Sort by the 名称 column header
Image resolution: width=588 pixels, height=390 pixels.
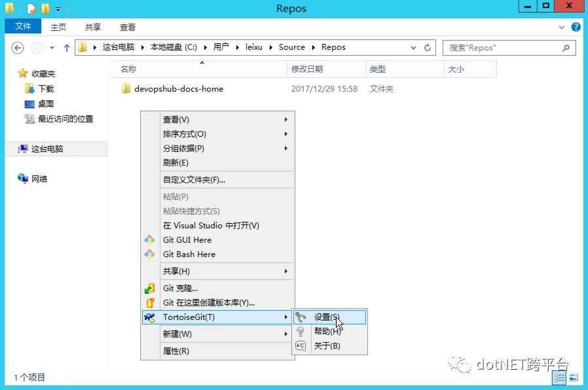[198, 69]
